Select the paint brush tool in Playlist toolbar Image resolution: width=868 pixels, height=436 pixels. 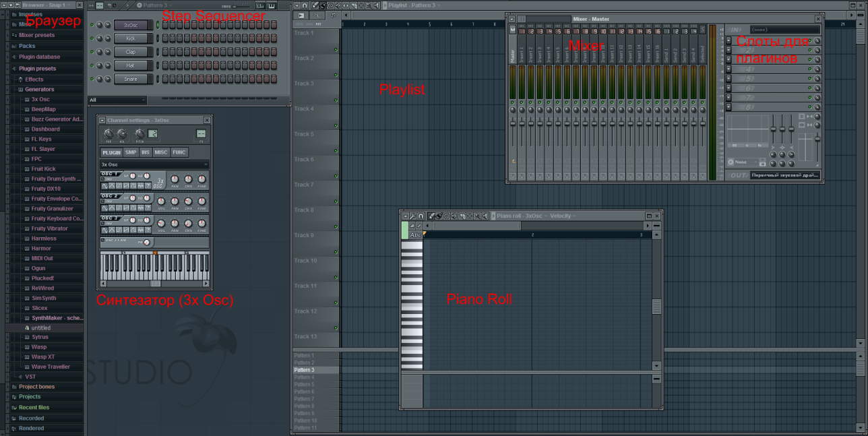tap(323, 5)
